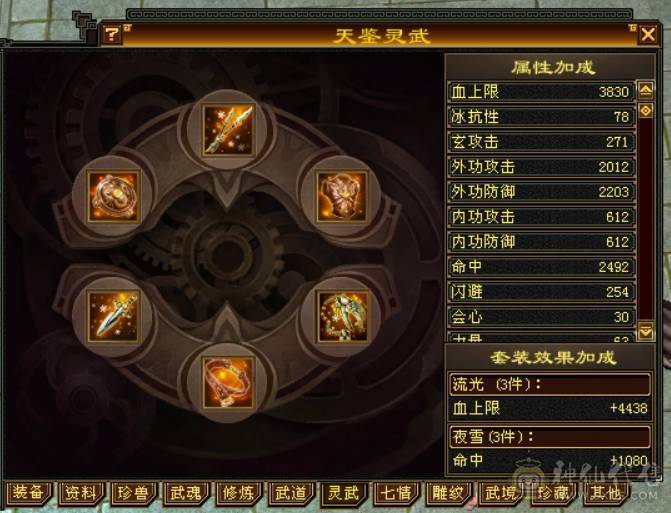The width and height of the screenshot is (671, 513).
Task: Select the dagger weapon slot icon
Action: 114,317
